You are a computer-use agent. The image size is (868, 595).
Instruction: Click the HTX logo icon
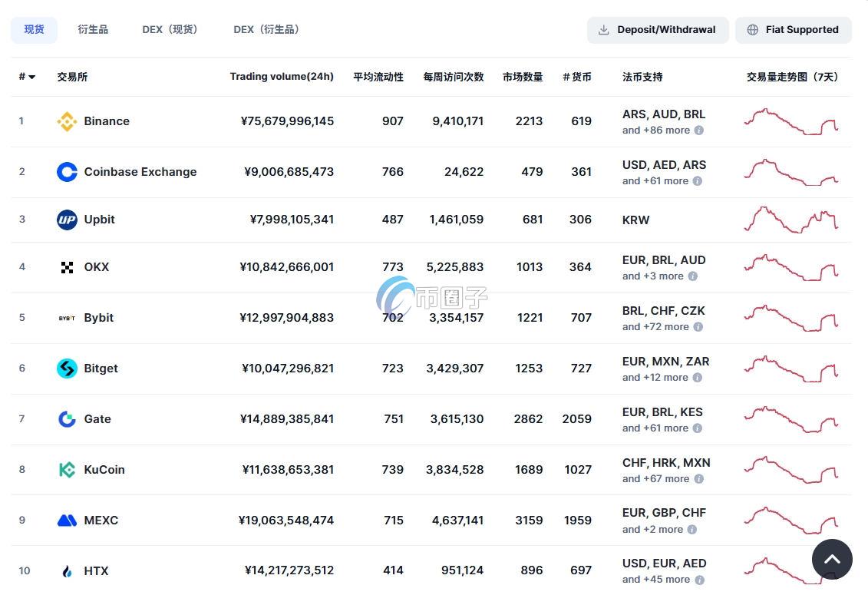[67, 570]
